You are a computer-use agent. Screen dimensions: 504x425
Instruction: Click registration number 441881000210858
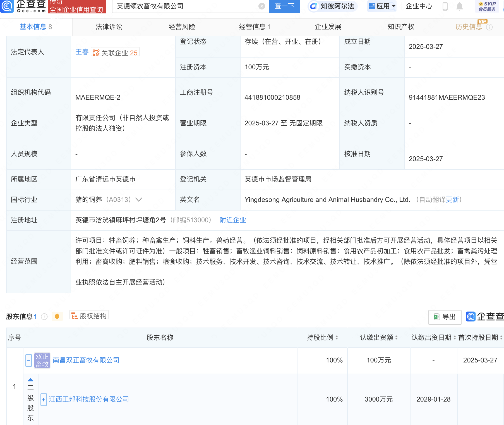tap(272, 97)
